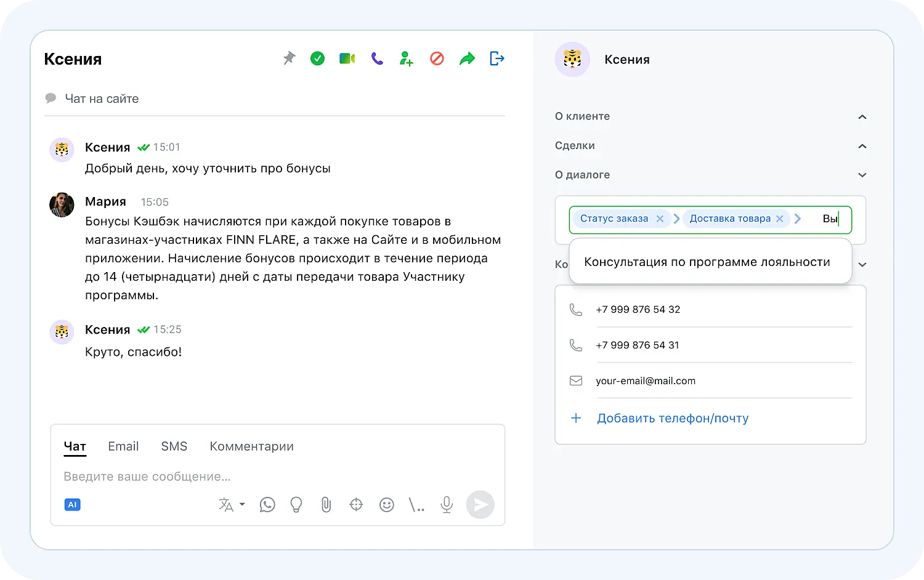This screenshot has height=580, width=924.
Task: Start a voice message with the microphone icon
Action: point(446,504)
